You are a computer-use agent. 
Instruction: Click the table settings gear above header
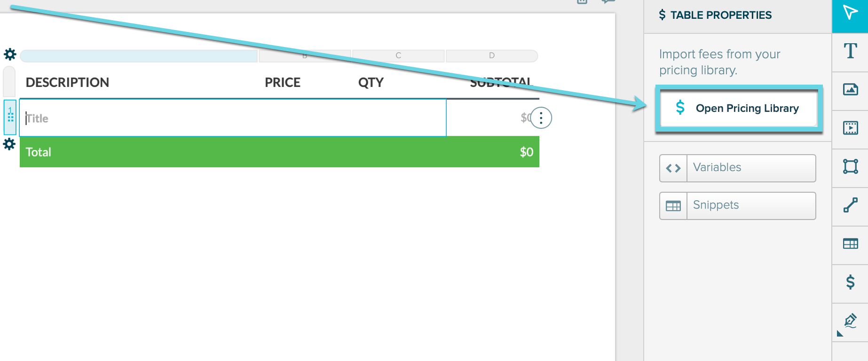pyautogui.click(x=10, y=55)
